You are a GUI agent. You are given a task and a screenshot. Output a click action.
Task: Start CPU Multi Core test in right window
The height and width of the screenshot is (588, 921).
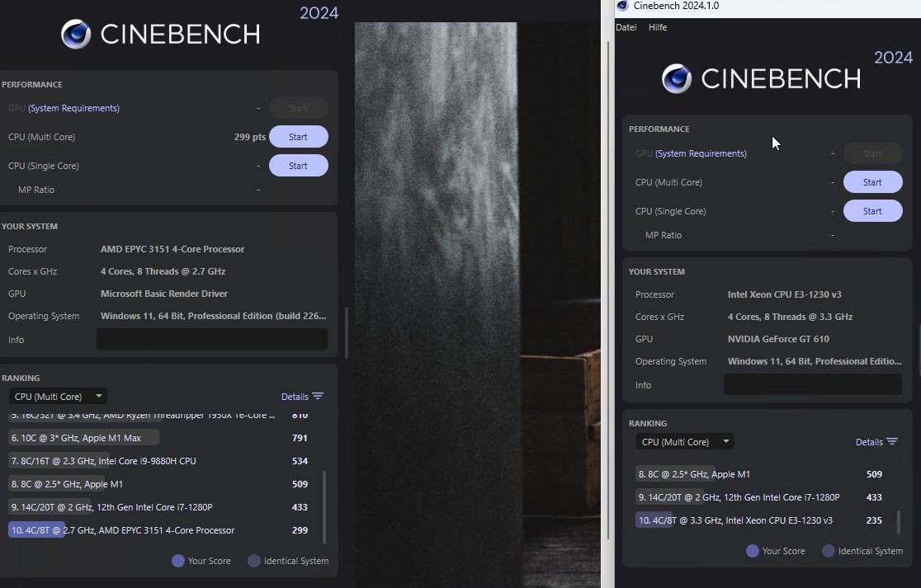[x=873, y=182]
